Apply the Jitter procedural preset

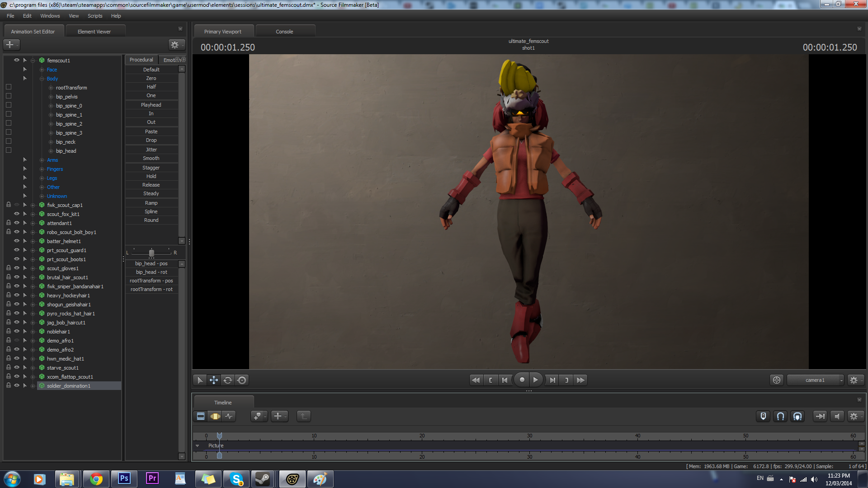[151, 150]
